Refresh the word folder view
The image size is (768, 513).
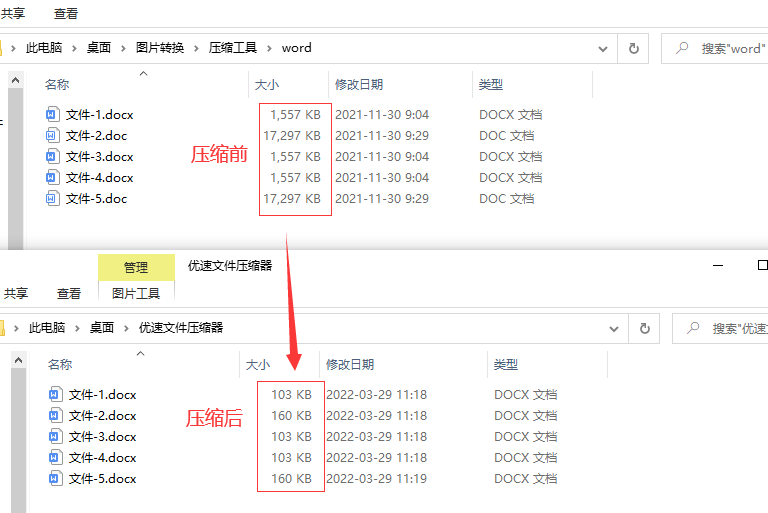point(633,49)
